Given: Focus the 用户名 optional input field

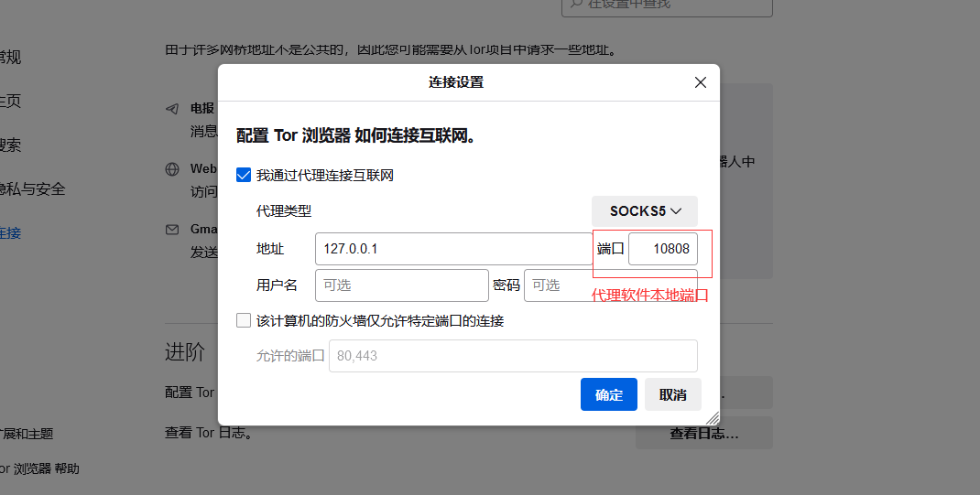Looking at the screenshot, I should 402,285.
